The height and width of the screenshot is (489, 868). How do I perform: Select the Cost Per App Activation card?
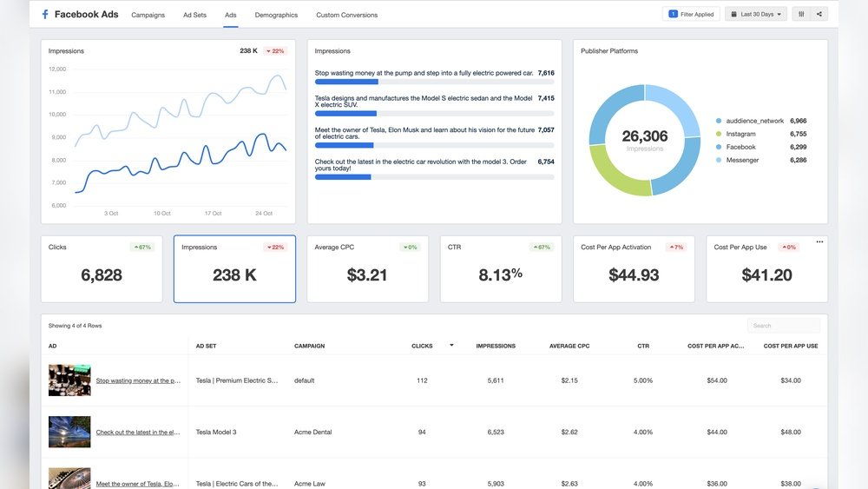coord(634,269)
